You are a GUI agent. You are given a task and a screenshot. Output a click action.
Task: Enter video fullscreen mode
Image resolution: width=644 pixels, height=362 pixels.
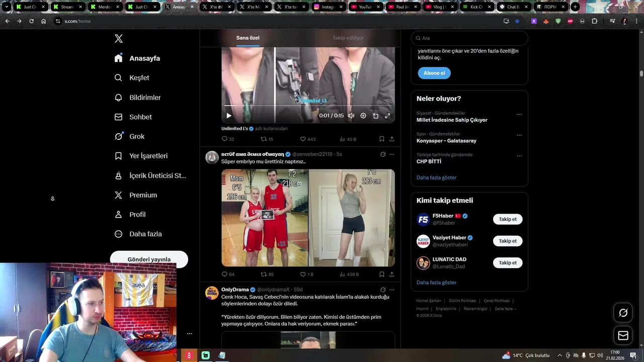(387, 116)
